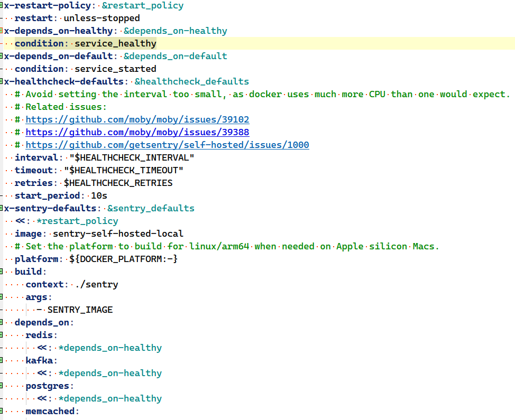Open the moby issues 39102 link
This screenshot has height=420, width=515.
tap(137, 119)
